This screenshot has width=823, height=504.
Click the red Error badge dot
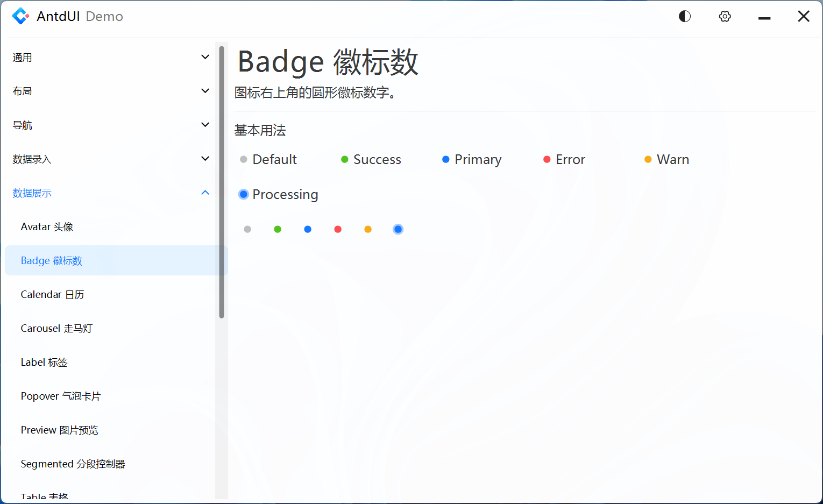(x=547, y=159)
